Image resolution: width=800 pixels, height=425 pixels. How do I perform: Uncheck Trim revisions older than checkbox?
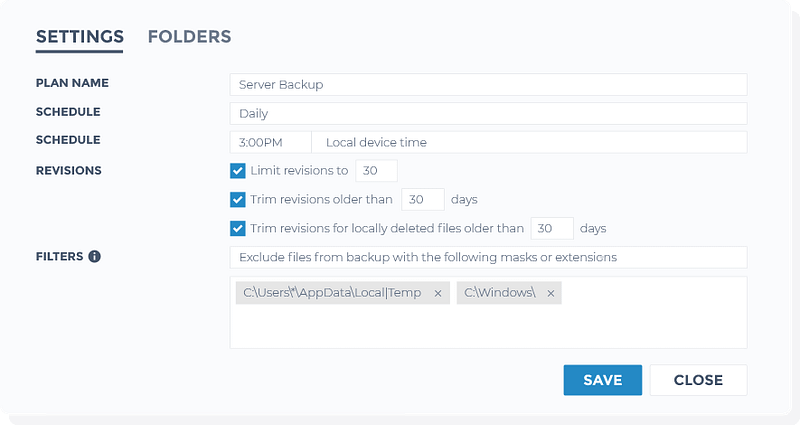pyautogui.click(x=238, y=200)
